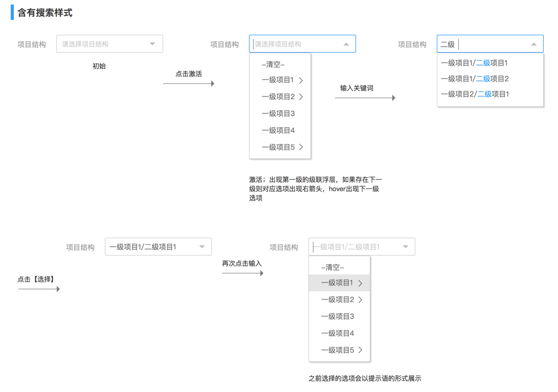This screenshot has height=392, width=558.
Task: Click down arrow in unfocused 请选择项目结构 field
Action: coord(153,44)
